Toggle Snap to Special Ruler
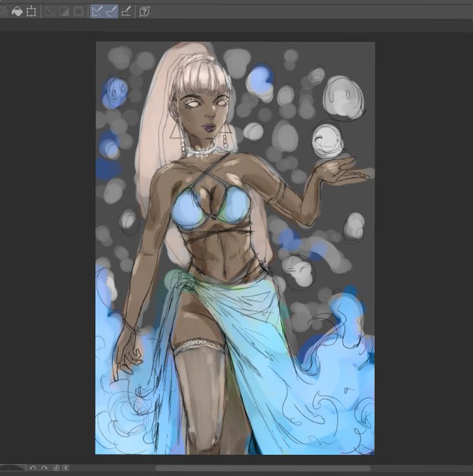Image resolution: width=473 pixels, height=476 pixels. (111, 11)
